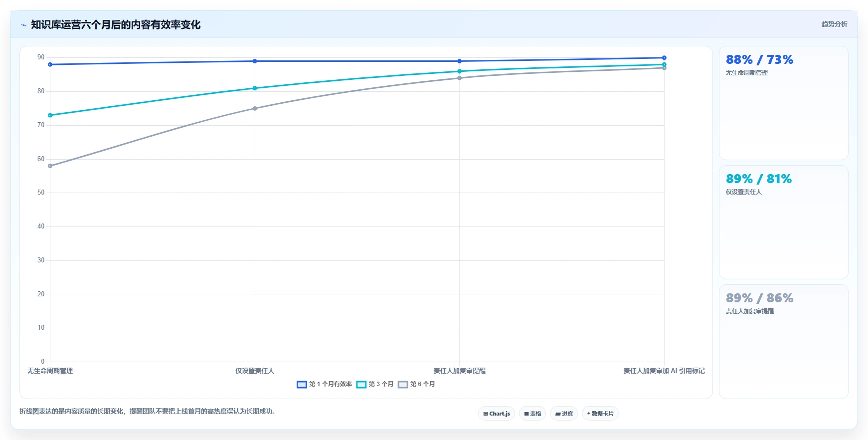Toggle the 第 1 个月有效率 legend swatch
This screenshot has height=440, width=868.
302,384
